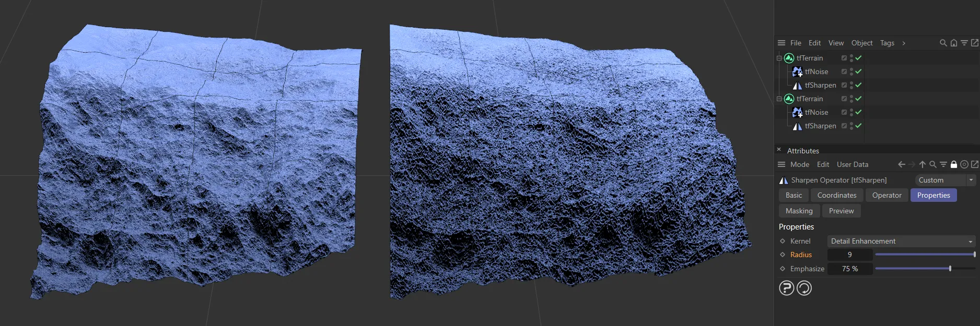Disable first tfSharpen with green checkmark
This screenshot has width=980, height=326.
tap(858, 85)
